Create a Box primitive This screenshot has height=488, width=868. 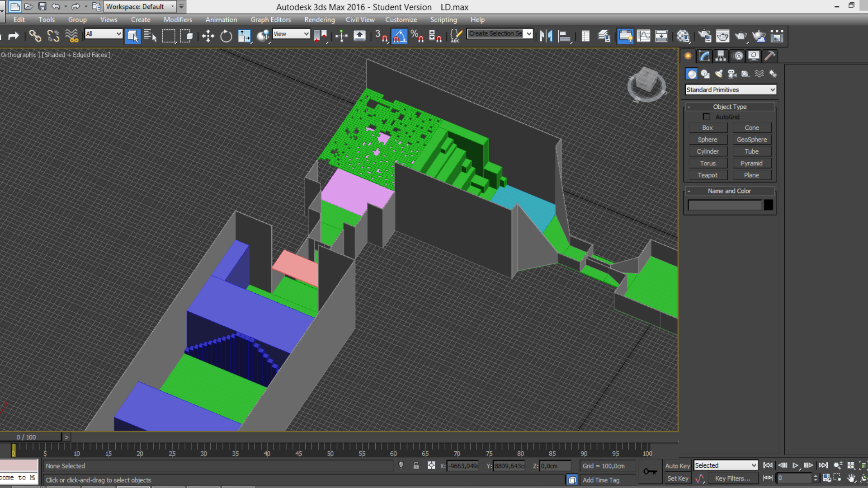click(x=708, y=128)
